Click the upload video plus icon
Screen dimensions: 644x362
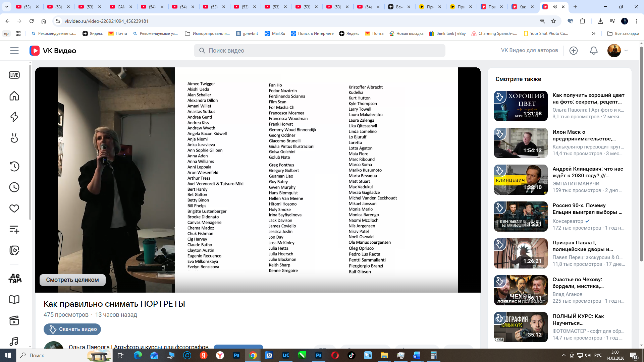click(574, 51)
